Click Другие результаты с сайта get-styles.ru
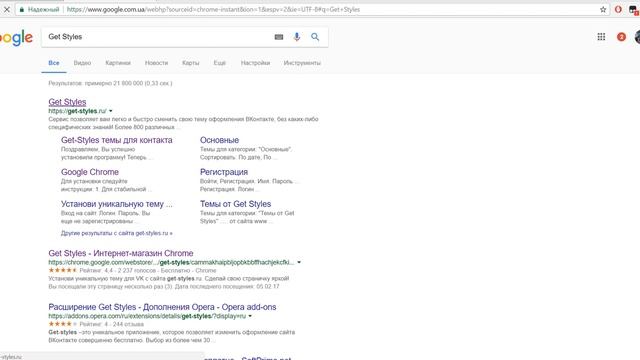The width and height of the screenshot is (640, 360). tap(117, 233)
